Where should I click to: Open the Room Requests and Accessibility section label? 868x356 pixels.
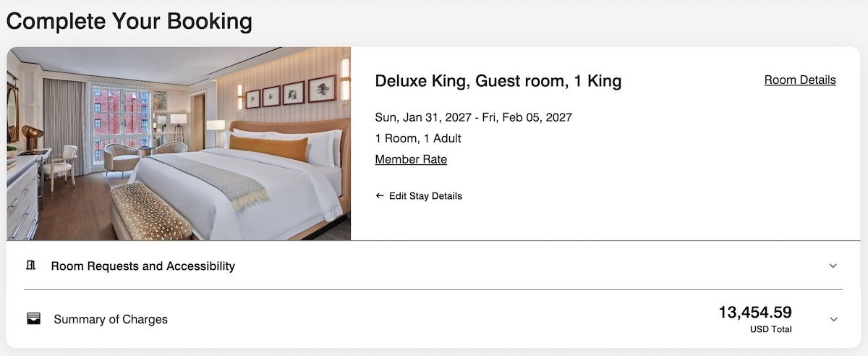tap(142, 266)
